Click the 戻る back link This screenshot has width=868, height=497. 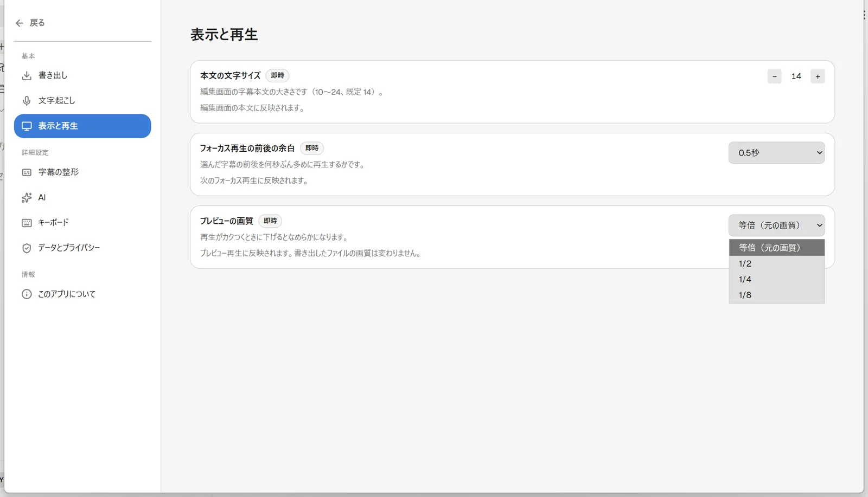30,23
